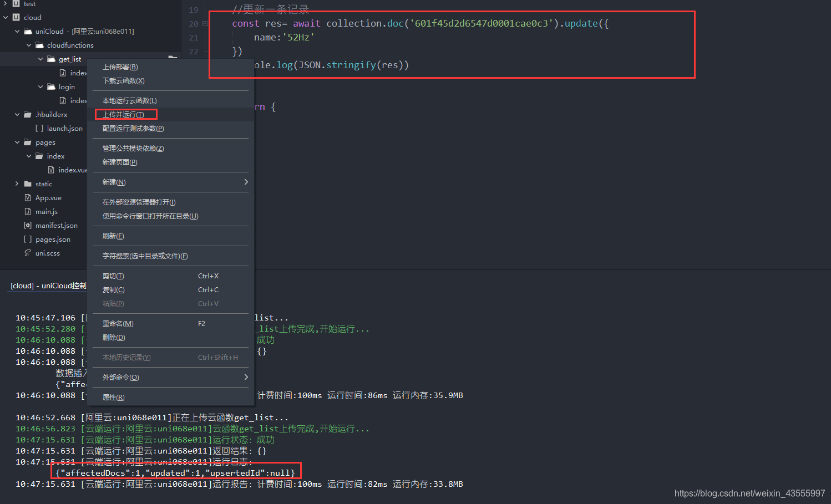Image resolution: width=831 pixels, height=504 pixels.
Task: Select pages.json in project tree
Action: 53,239
